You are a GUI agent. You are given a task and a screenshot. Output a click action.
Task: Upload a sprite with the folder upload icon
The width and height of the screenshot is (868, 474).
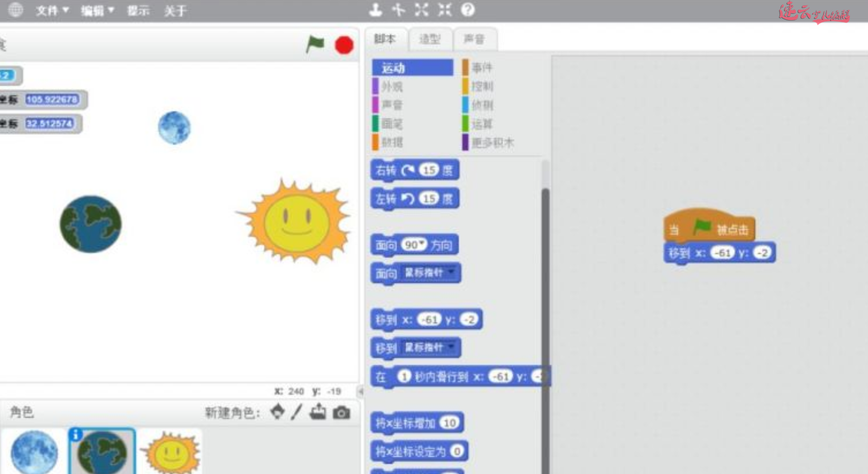tap(318, 412)
